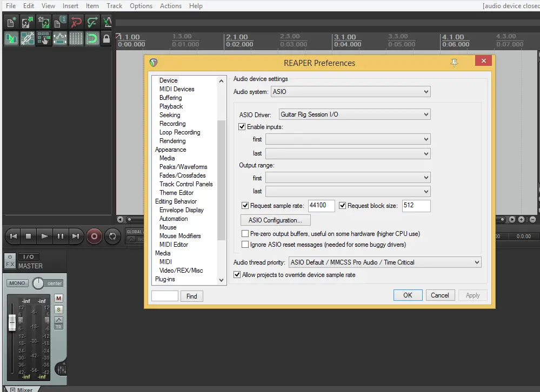This screenshot has height=392, width=540.
Task: Toggle master MONO button
Action: tap(17, 283)
